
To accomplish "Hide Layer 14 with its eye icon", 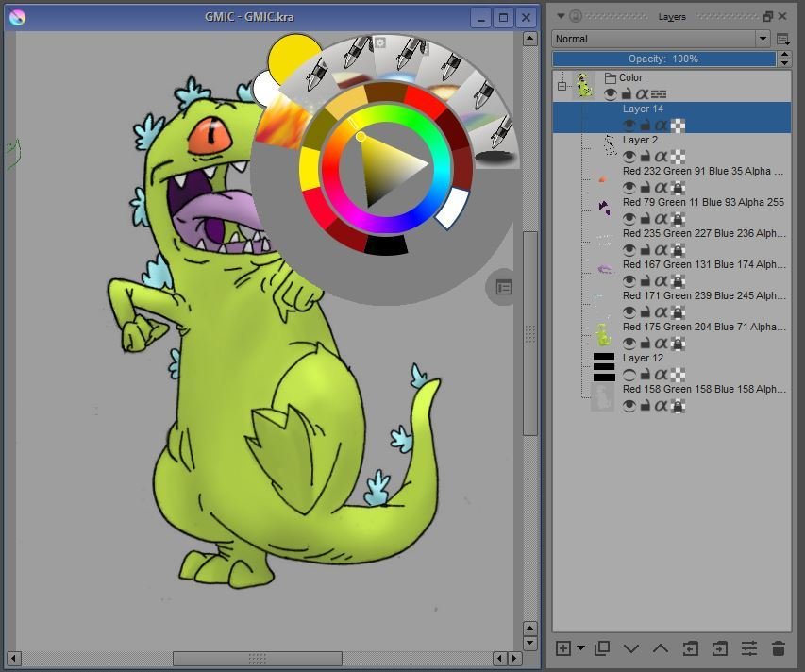I will click(629, 126).
